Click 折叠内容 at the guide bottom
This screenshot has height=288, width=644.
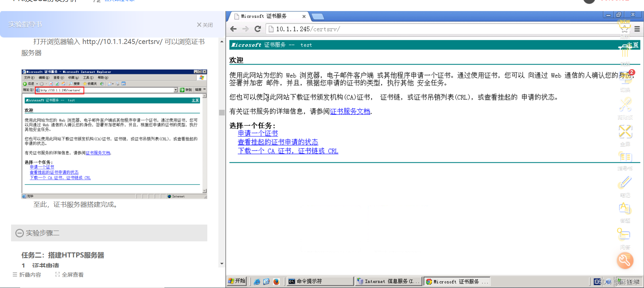(27, 275)
